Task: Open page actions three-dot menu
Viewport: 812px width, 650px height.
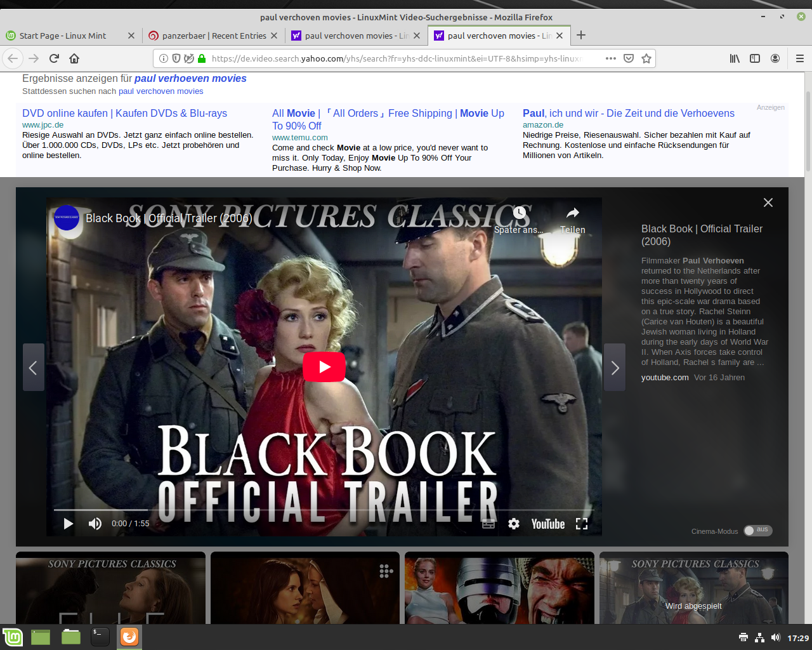Action: click(611, 58)
